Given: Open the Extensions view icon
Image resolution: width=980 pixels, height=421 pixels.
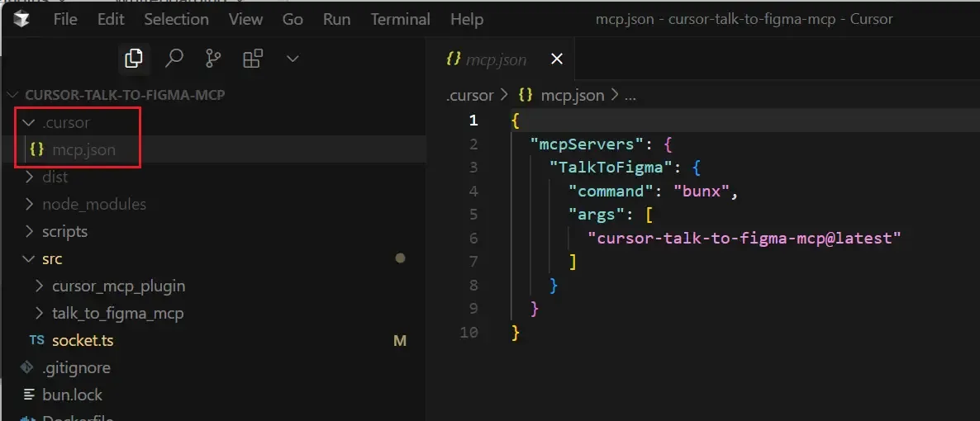Looking at the screenshot, I should click(253, 59).
